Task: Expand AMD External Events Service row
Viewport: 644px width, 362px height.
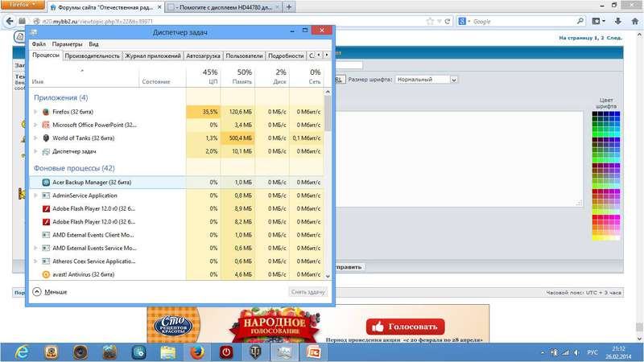Action: click(x=35, y=248)
